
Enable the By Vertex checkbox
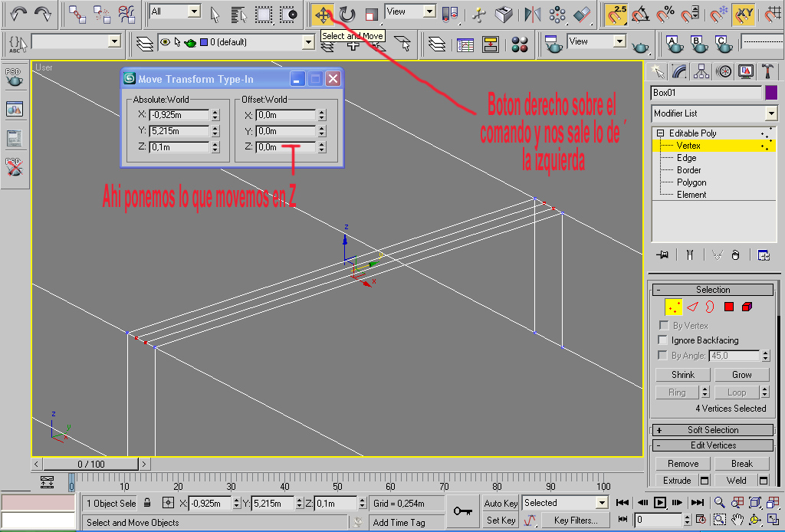coord(664,325)
